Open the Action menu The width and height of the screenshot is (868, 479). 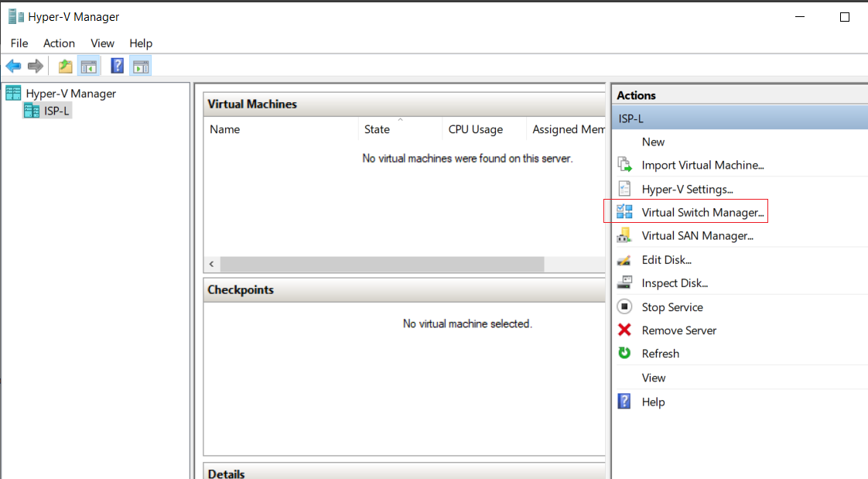click(60, 43)
